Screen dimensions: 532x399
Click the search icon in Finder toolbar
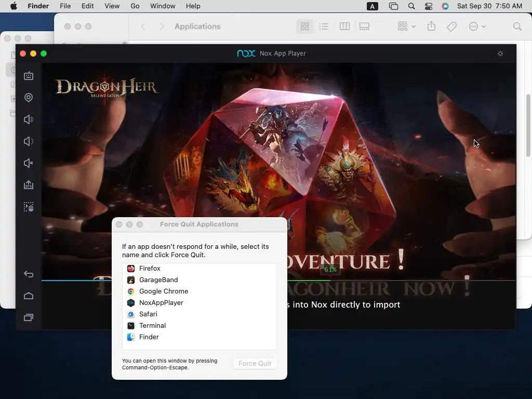517,26
